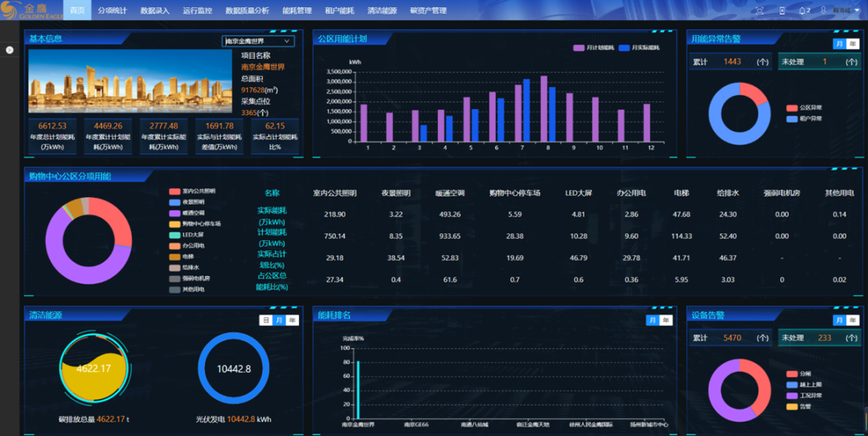Image resolution: width=868 pixels, height=436 pixels.
Task: Select 日 in the 清洁能源 panel toggle
Action: pos(266,320)
